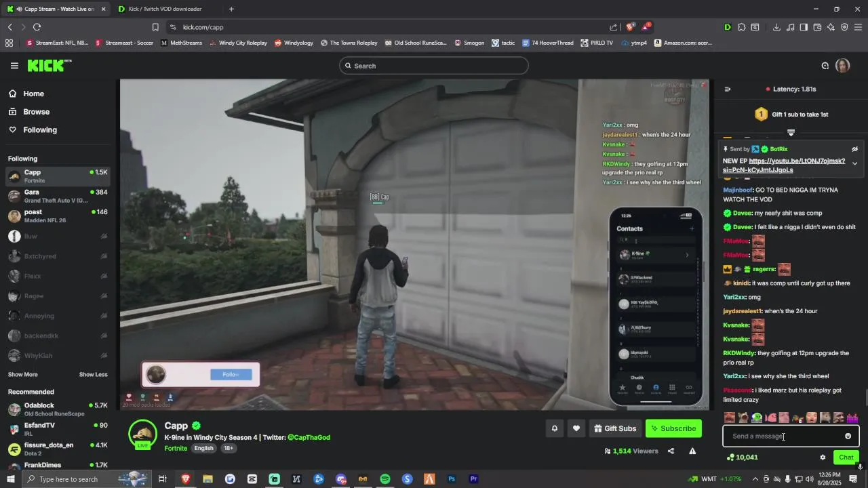Open the emote picker in chat box

(x=848, y=436)
